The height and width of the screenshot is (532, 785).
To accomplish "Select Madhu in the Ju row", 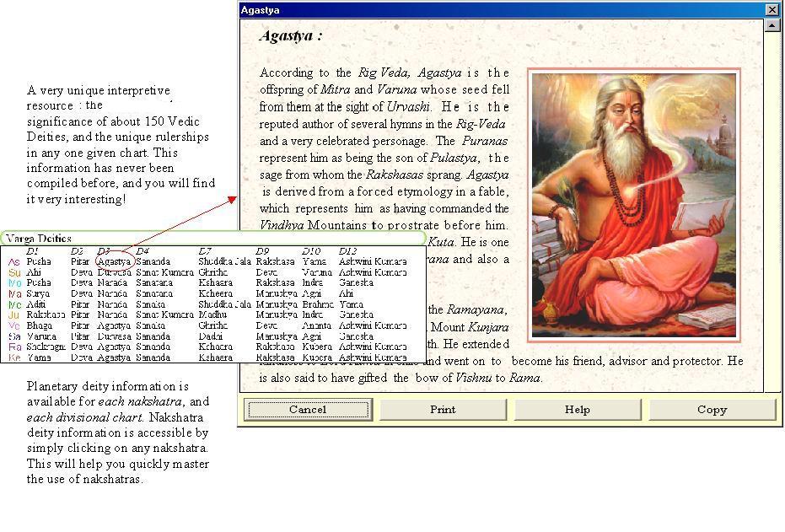I will 212,314.
